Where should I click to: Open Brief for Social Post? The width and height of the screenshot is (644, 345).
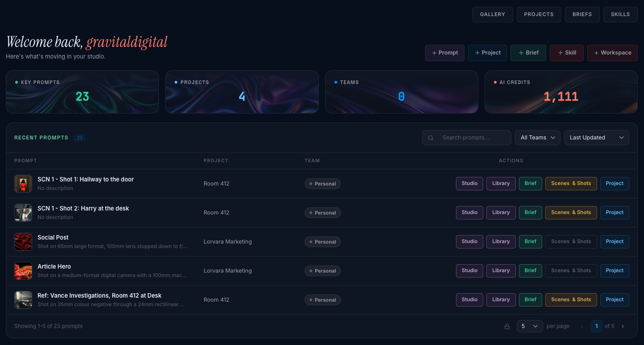531,242
